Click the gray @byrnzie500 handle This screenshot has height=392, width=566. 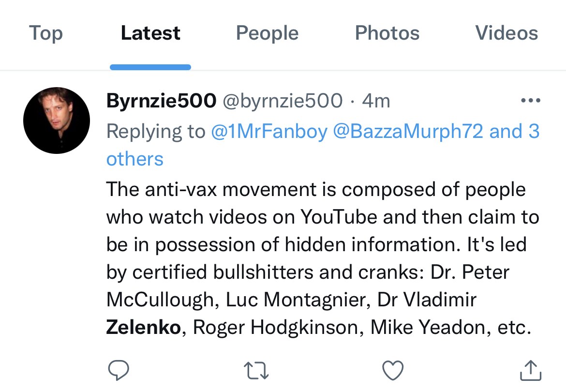(282, 101)
